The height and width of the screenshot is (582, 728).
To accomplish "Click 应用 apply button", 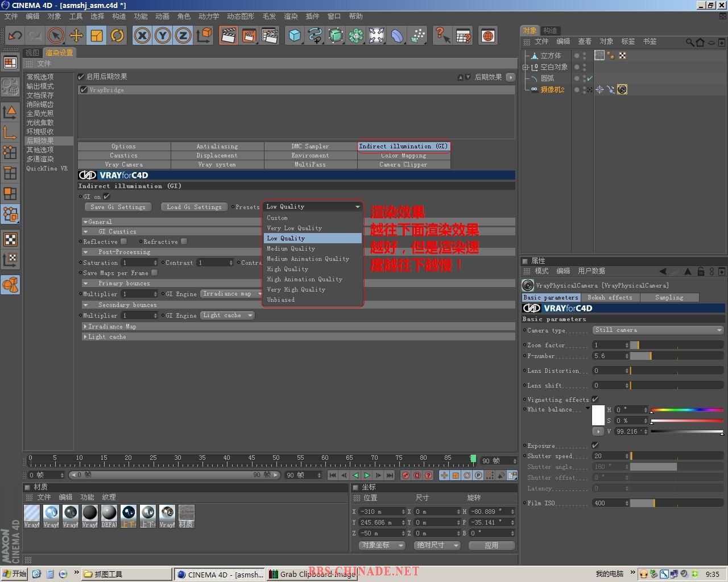I will tap(491, 545).
